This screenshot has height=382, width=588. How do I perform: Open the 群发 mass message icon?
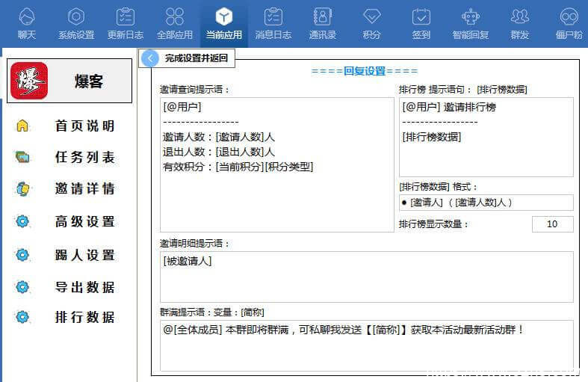pyautogui.click(x=520, y=18)
